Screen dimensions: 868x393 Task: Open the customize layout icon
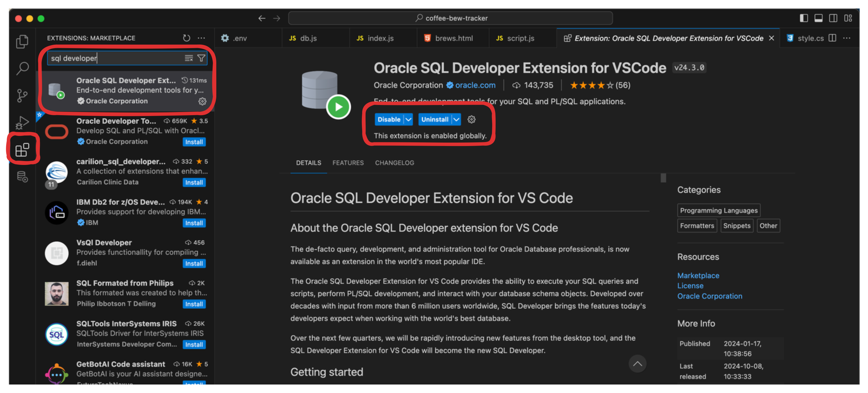click(x=848, y=18)
